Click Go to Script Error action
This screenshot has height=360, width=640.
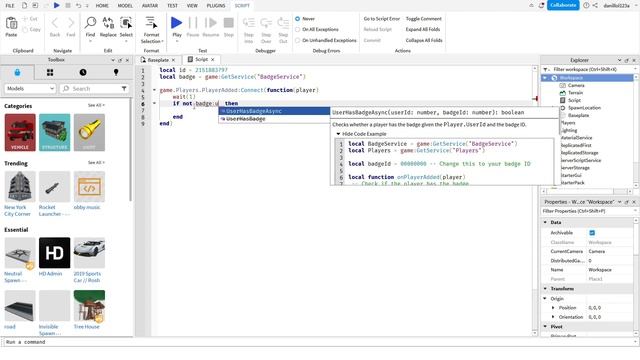pyautogui.click(x=382, y=19)
